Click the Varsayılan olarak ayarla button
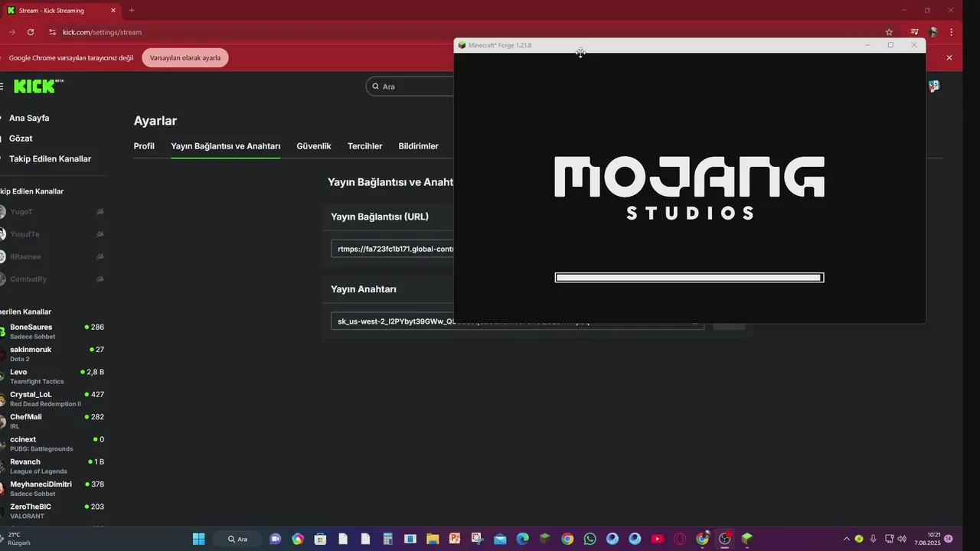This screenshot has width=980, height=551. point(185,57)
